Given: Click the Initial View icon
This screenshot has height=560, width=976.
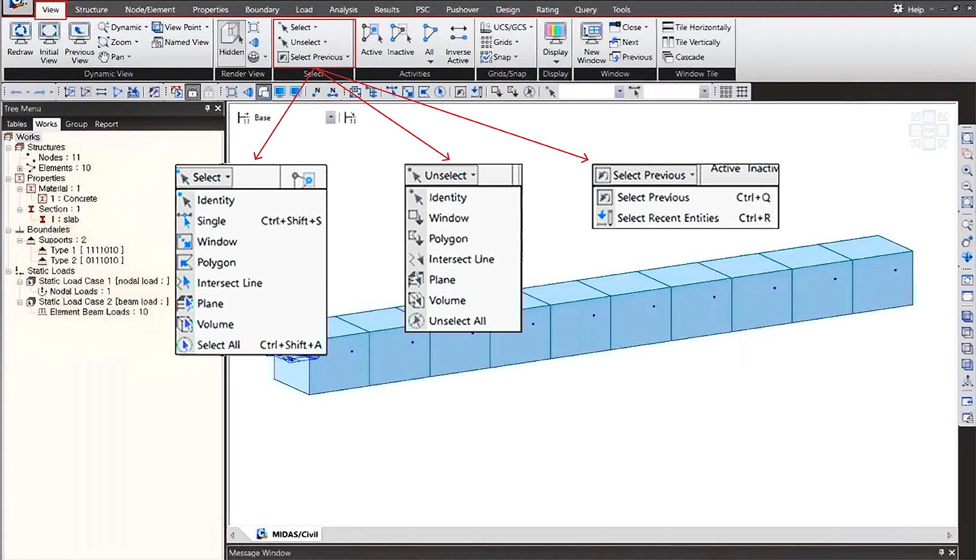Looking at the screenshot, I should [49, 33].
